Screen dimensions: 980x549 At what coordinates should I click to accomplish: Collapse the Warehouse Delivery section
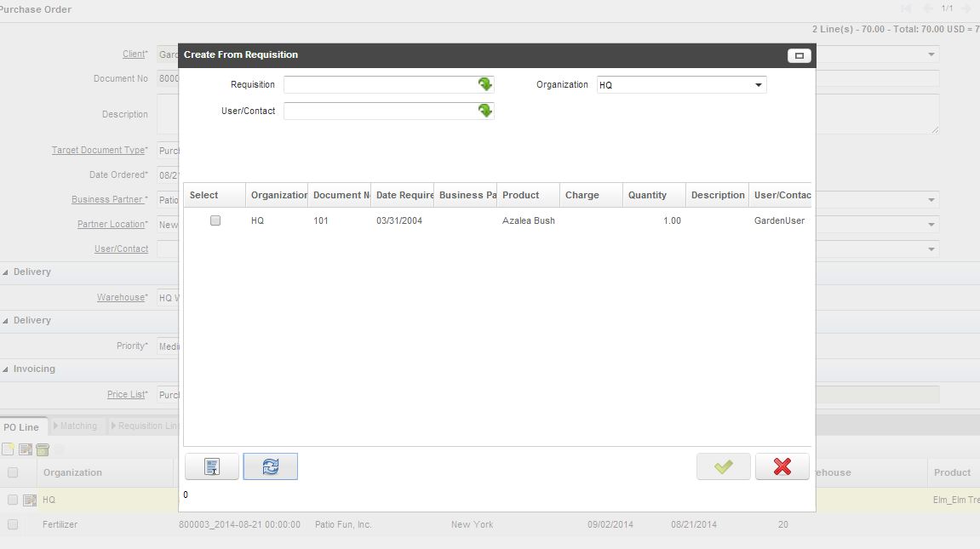pos(6,272)
